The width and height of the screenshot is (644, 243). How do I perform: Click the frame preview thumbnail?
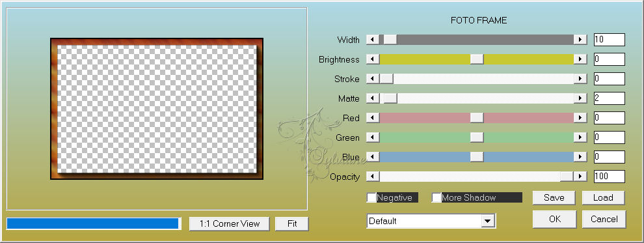coord(157,109)
